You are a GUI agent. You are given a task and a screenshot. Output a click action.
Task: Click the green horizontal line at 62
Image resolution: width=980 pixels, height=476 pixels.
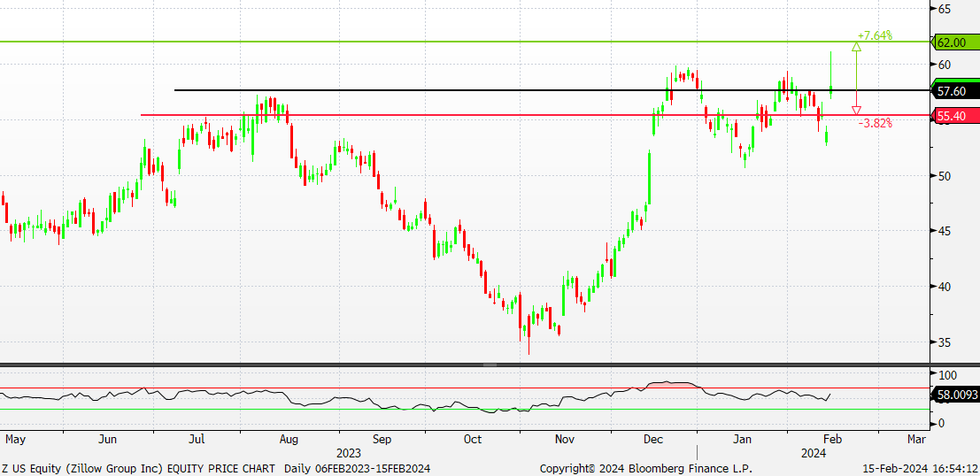coord(465,42)
